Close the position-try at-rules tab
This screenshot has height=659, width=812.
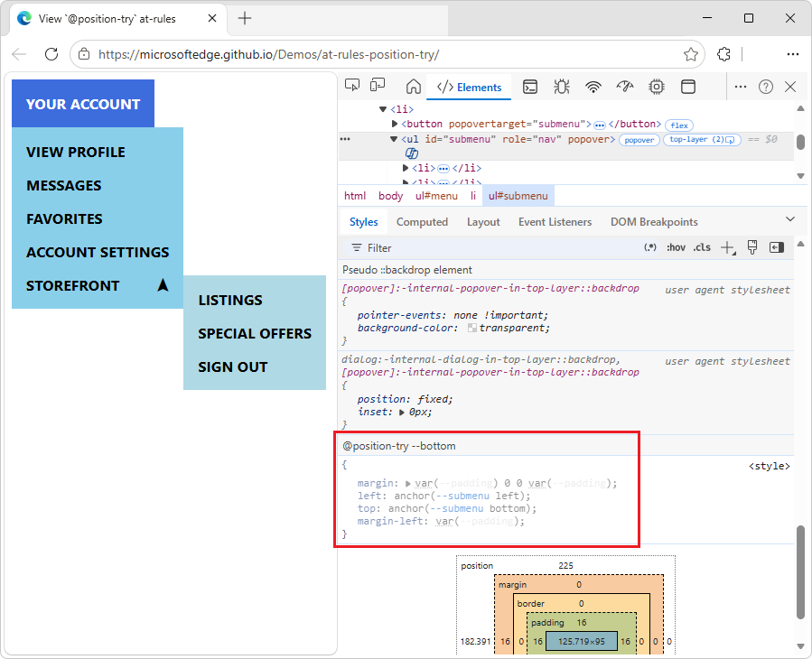point(211,18)
